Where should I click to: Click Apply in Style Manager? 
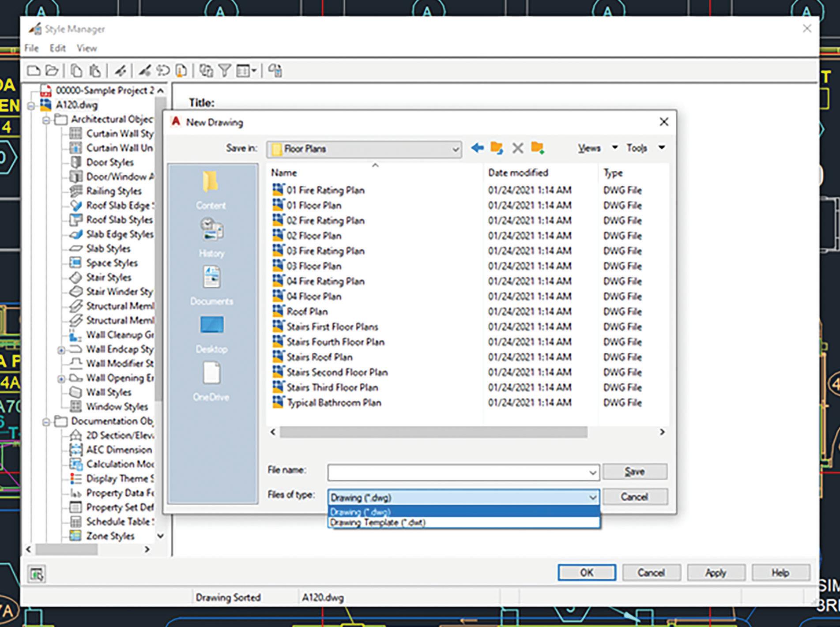click(716, 573)
